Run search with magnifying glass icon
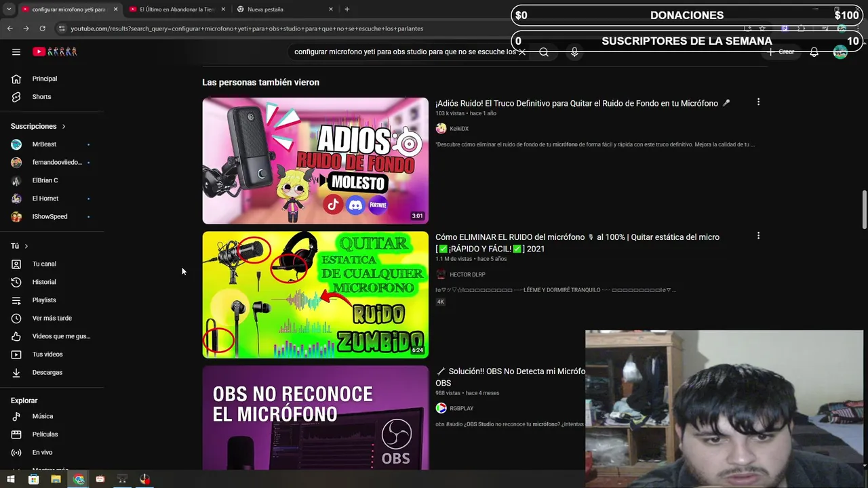This screenshot has width=868, height=488. [x=544, y=52]
